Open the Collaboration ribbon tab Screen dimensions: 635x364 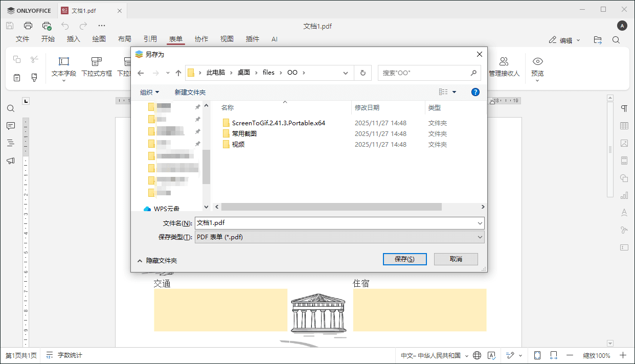pyautogui.click(x=201, y=39)
